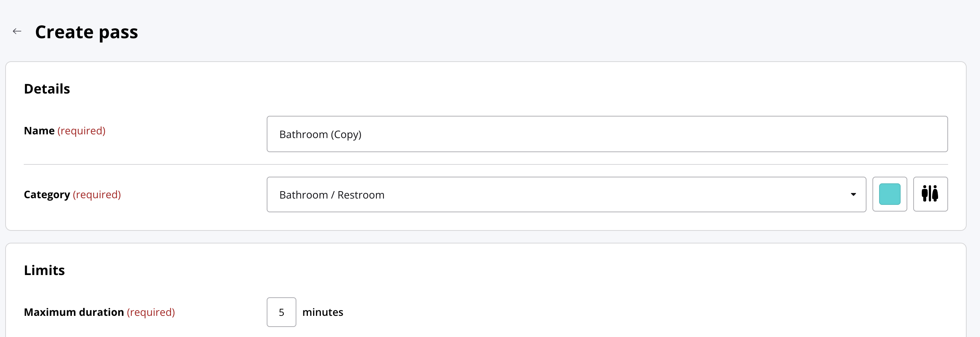The image size is (980, 337).
Task: Click the bold Name field label
Action: [x=39, y=131]
